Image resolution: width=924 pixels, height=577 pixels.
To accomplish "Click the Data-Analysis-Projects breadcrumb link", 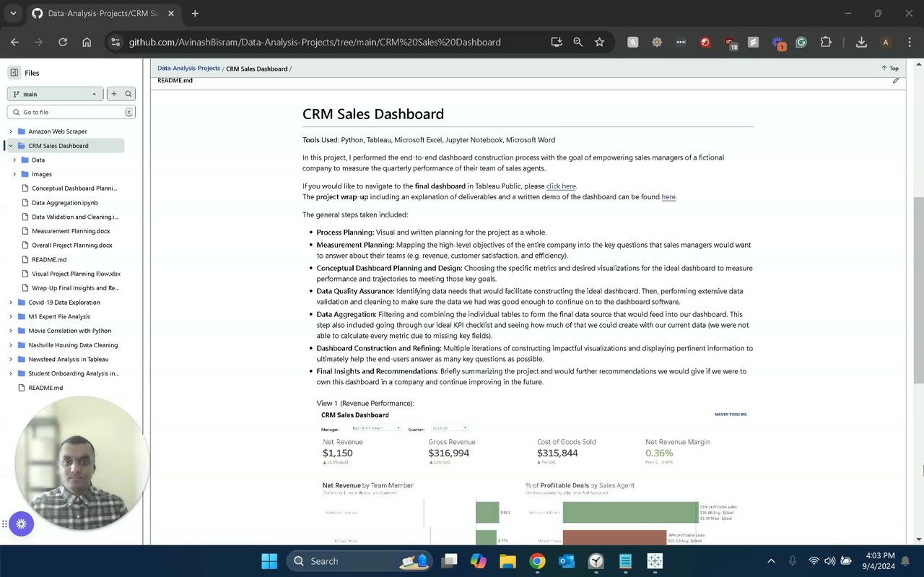I will 188,69.
